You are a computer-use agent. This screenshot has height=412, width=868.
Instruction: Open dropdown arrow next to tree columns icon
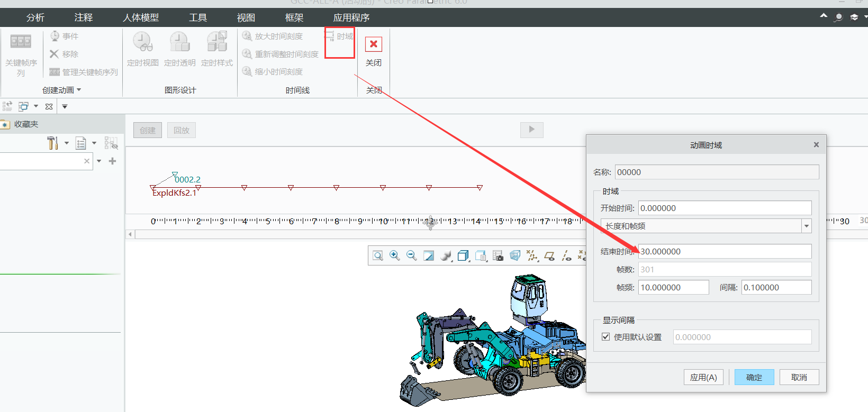click(x=94, y=143)
